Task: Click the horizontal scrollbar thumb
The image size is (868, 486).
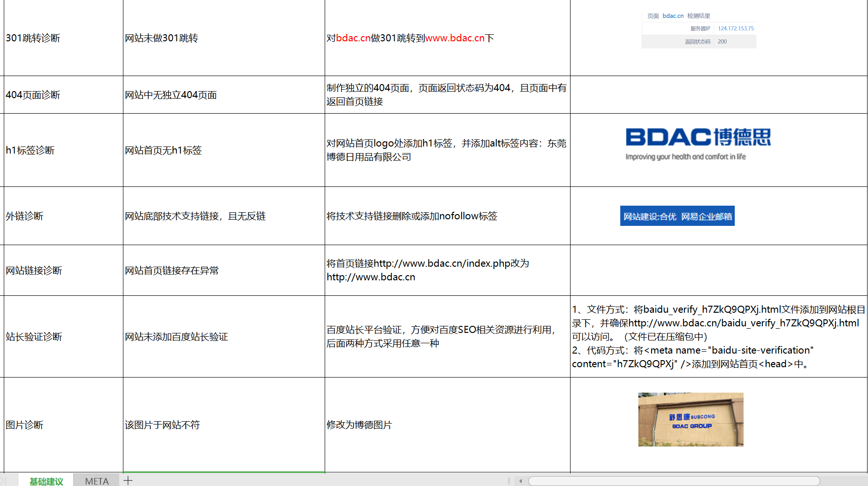Action: click(x=673, y=481)
